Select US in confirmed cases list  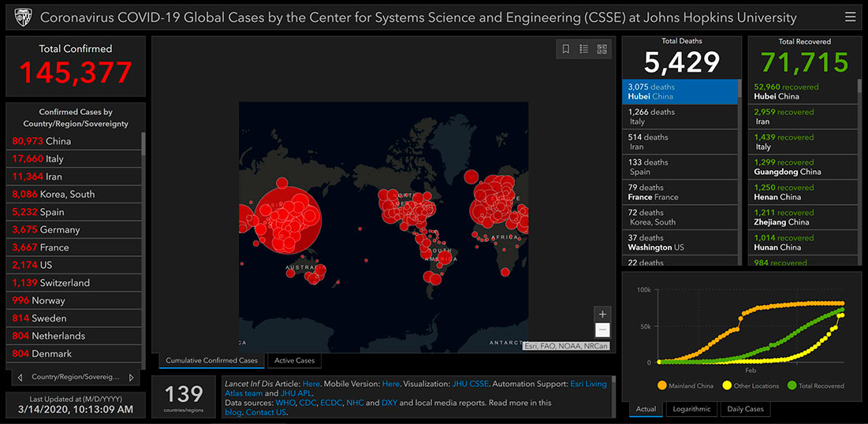(x=74, y=265)
